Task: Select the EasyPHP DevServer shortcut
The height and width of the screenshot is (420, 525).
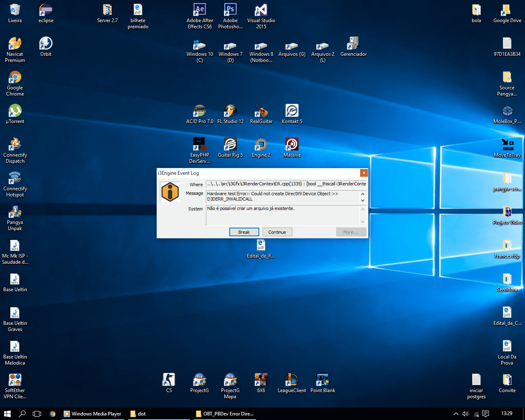Action: point(200,151)
